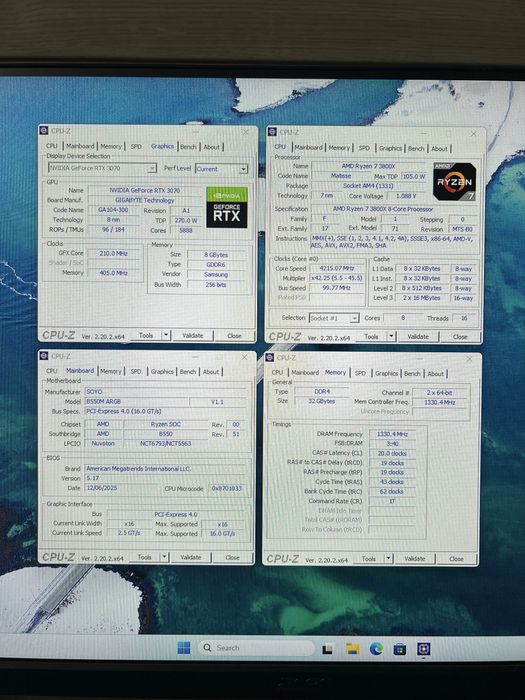525x700 pixels.
Task: Open Memory tab in the CPU window
Action: 339,148
